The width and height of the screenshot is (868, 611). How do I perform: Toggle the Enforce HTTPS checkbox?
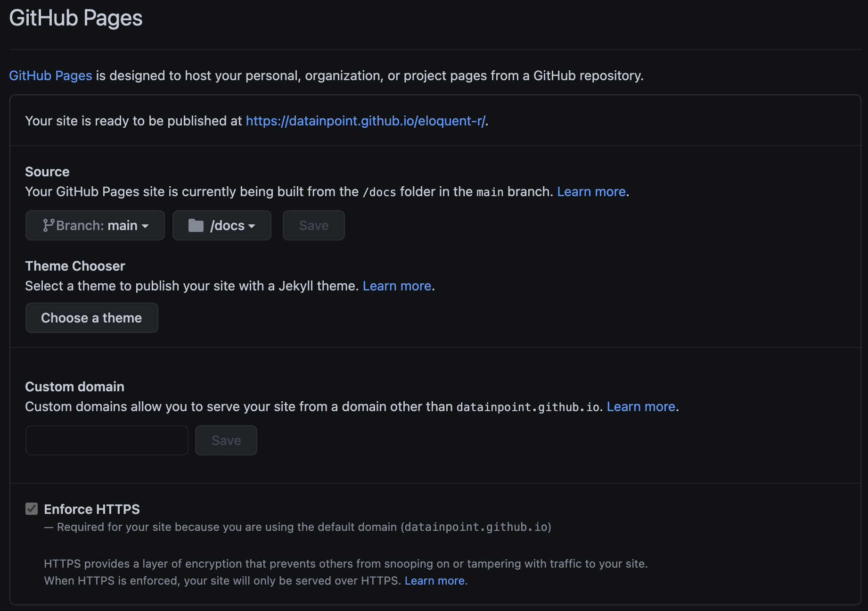tap(32, 509)
